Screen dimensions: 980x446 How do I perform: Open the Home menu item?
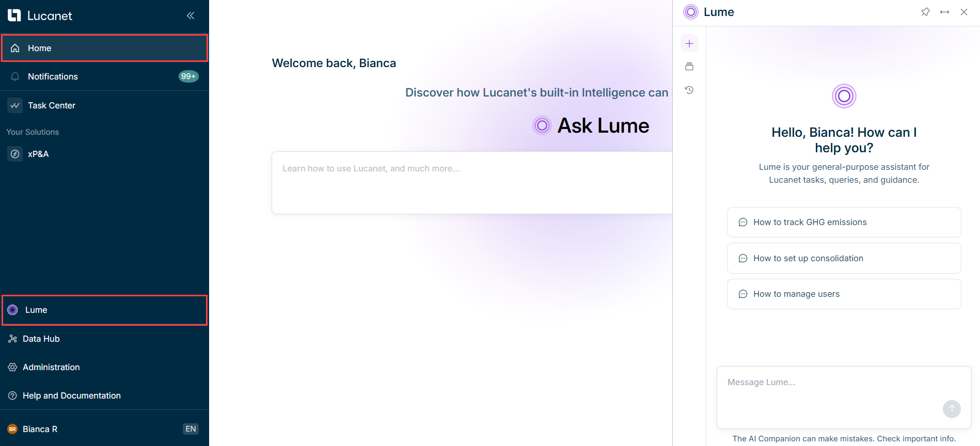pos(105,48)
